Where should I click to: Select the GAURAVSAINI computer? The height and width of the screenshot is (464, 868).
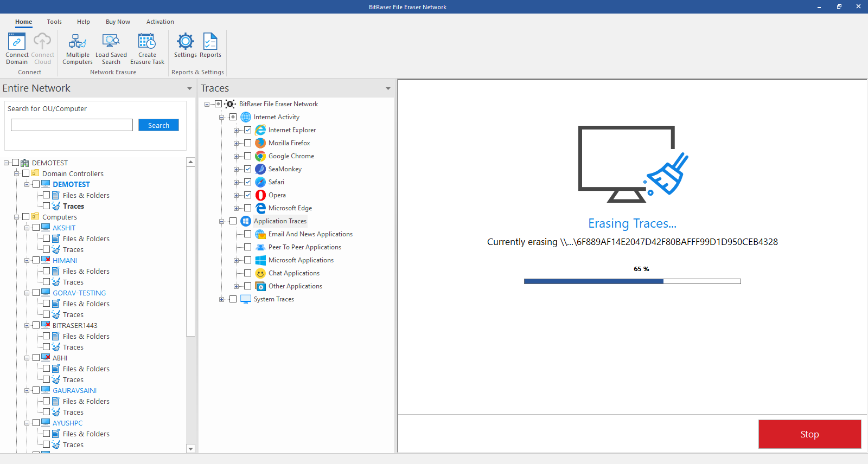(74, 390)
